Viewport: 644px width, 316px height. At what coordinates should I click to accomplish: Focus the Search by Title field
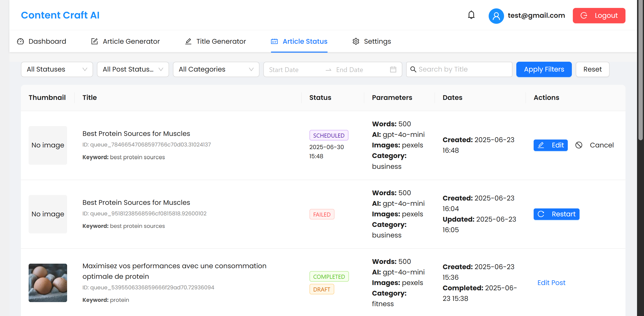(x=459, y=69)
